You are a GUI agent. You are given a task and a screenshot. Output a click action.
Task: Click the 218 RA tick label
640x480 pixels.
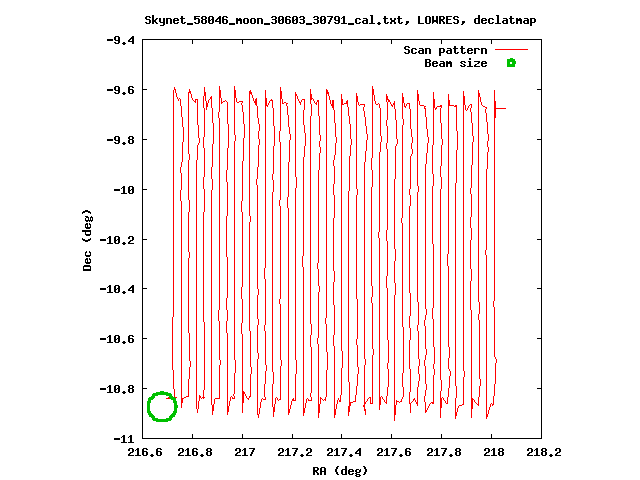(493, 452)
